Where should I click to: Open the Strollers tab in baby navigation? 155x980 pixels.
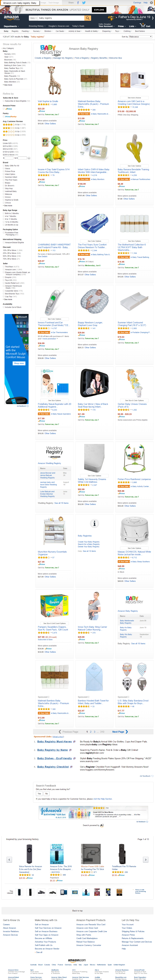(48, 31)
